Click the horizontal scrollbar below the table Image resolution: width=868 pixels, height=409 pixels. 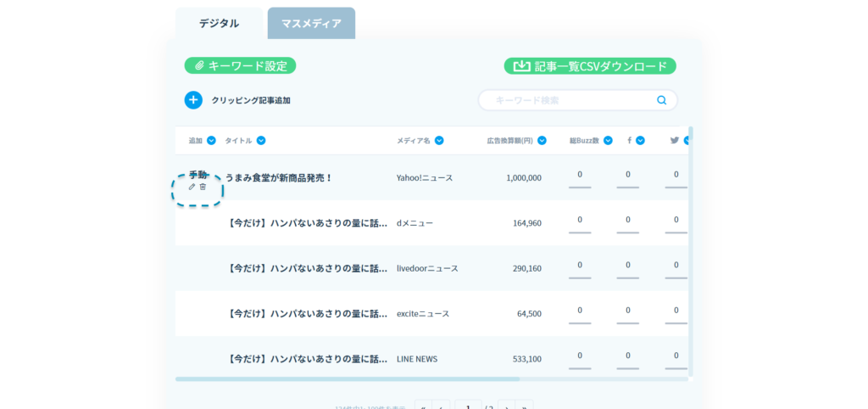(x=348, y=379)
